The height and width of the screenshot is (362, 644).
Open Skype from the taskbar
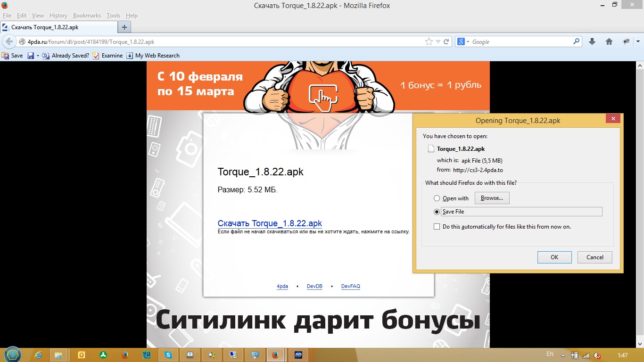168,355
